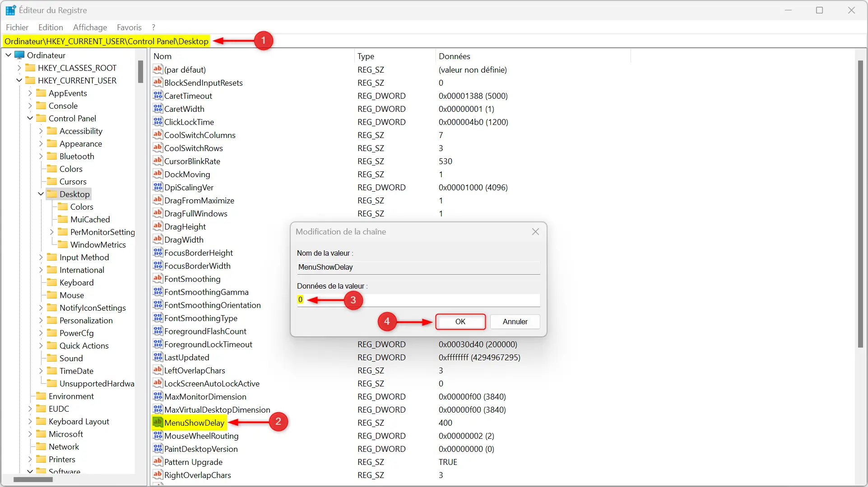Select the MaxVirtualDesktopDimension value
This screenshot has height=487, width=868.
click(x=217, y=409)
